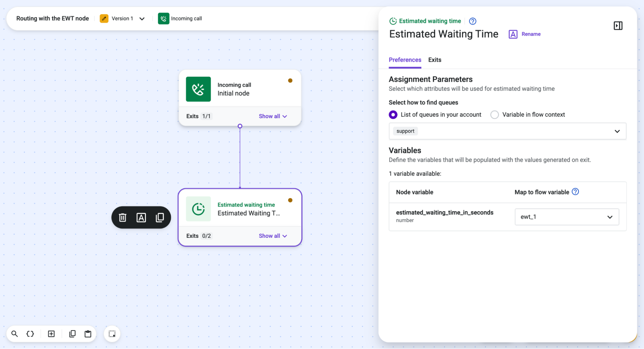Duplicate the node with floating toolbar copy icon

point(160,218)
